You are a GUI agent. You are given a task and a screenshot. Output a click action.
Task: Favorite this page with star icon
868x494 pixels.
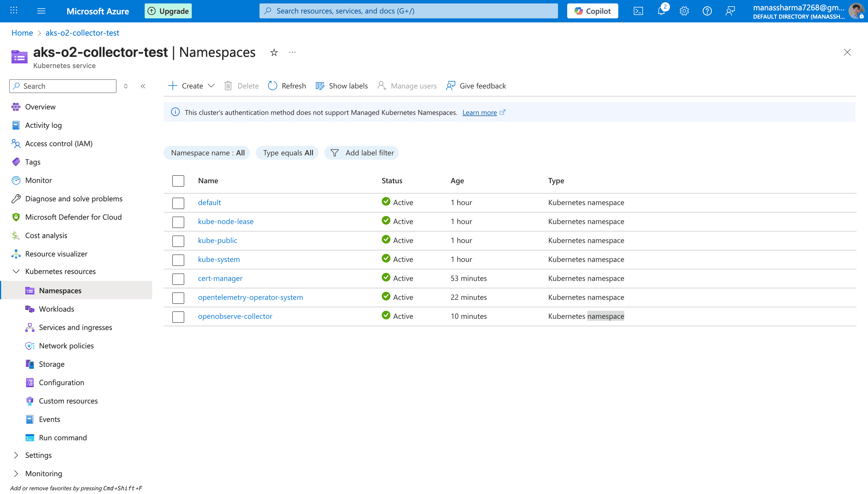274,53
